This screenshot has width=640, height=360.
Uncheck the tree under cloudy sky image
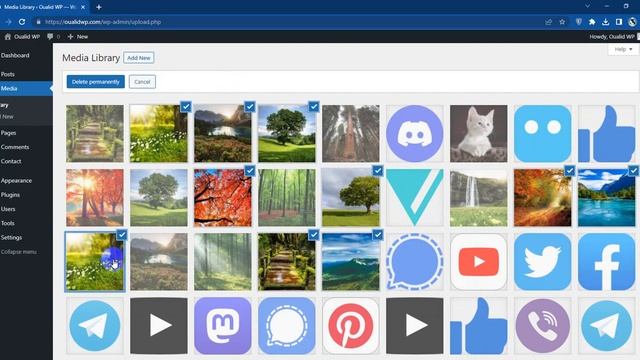click(378, 171)
